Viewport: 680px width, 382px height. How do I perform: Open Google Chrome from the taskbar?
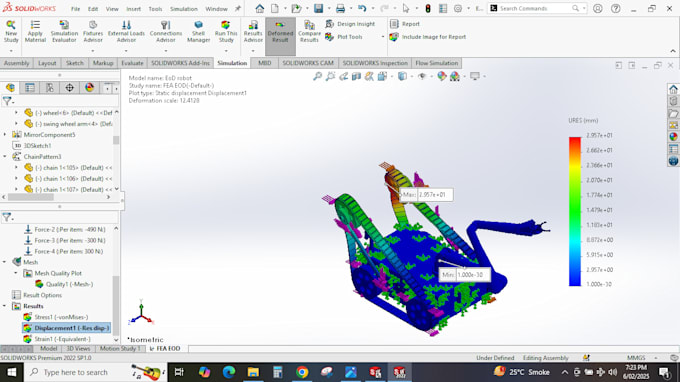302,372
